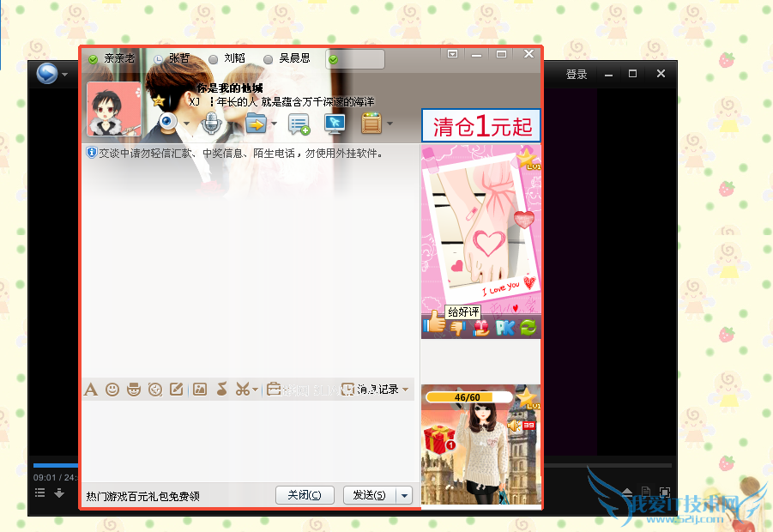The image size is (773, 532).
Task: Open the video player's blue logo menu
Action: (47, 74)
